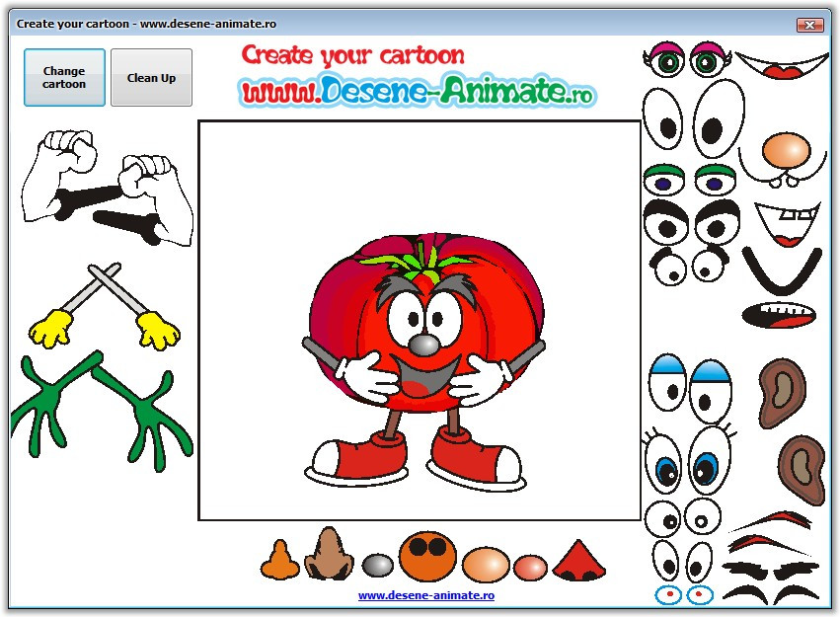Pick the yellow gloved stick arms
Image resolution: width=840 pixels, height=617 pixels.
105,306
